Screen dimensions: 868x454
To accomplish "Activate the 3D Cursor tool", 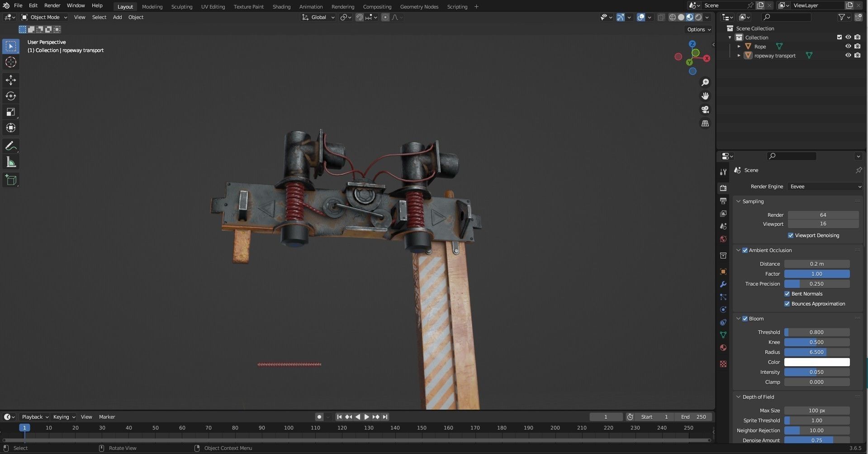I will click(11, 62).
